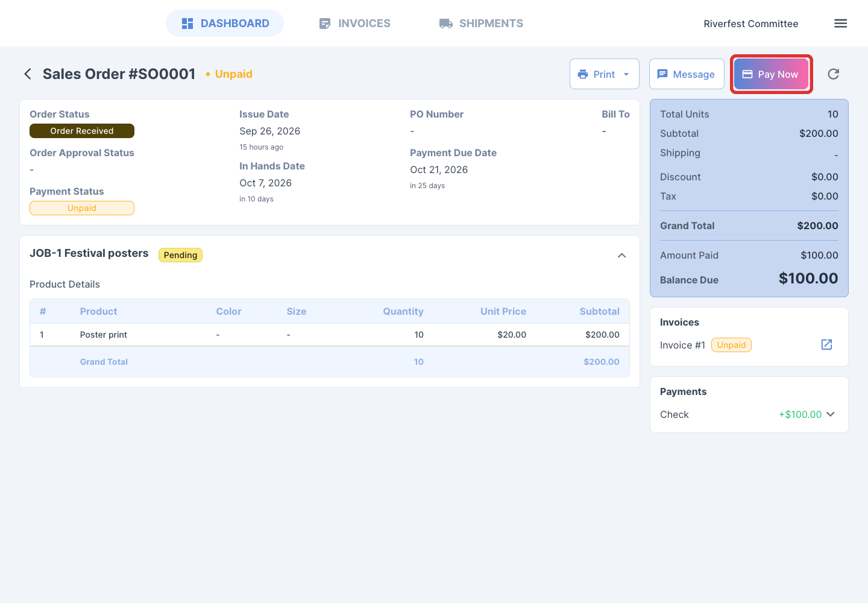The image size is (868, 603).
Task: Click the +$100.00 payment amount
Action: click(x=800, y=414)
